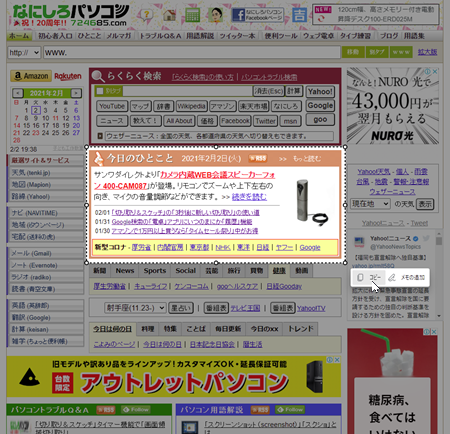
Task: Click Yahoo!ニュース avatar in Twitter widget
Action: coord(359,242)
